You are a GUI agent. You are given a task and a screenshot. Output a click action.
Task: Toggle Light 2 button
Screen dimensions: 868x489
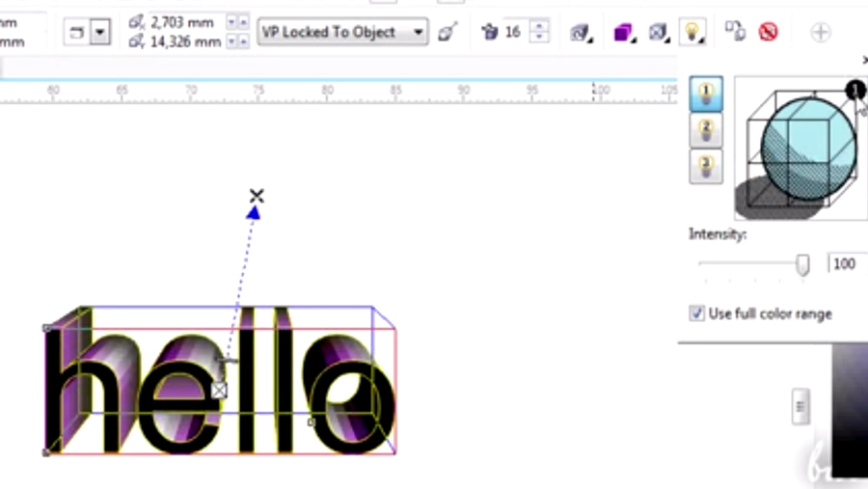(706, 131)
